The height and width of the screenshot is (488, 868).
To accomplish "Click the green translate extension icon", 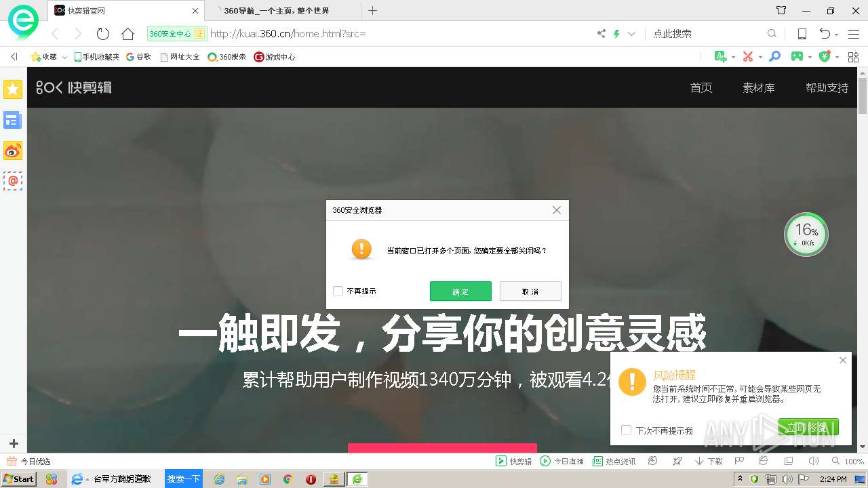I will click(721, 56).
